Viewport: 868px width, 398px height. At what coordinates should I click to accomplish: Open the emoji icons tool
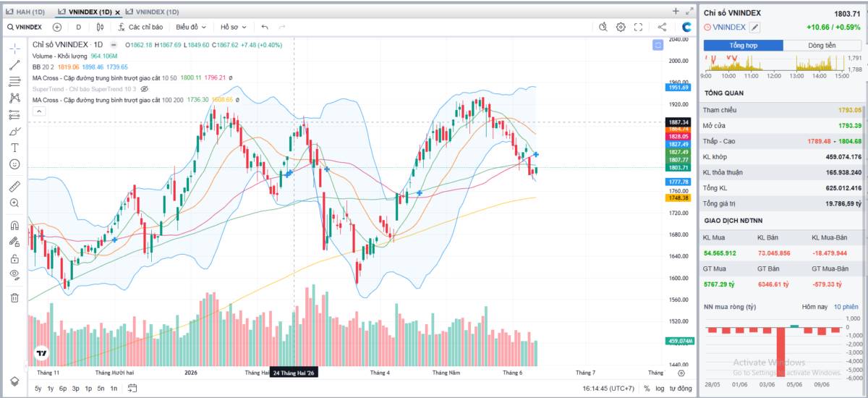(x=14, y=164)
